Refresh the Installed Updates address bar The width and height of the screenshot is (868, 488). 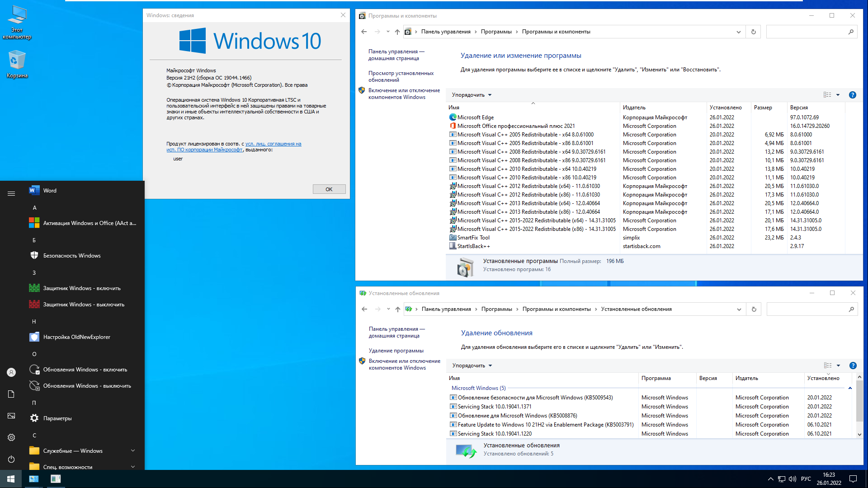pos(754,310)
